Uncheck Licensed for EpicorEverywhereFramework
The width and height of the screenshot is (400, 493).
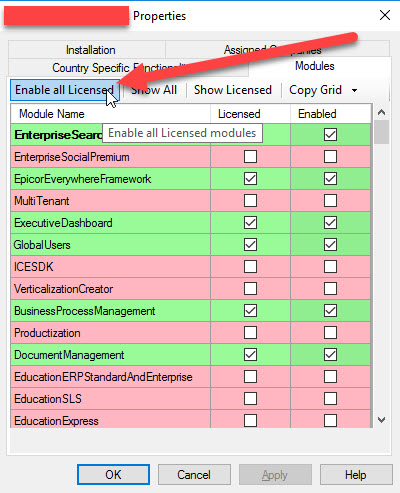point(250,178)
